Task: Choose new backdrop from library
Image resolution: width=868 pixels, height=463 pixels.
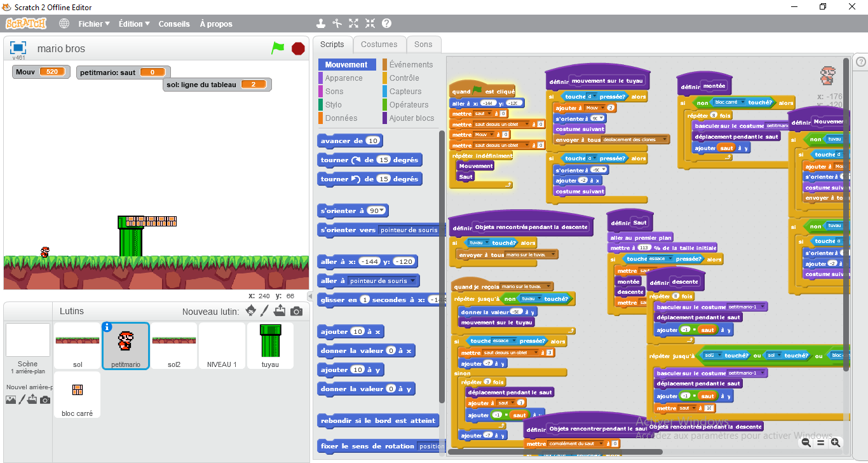Action: 11,400
